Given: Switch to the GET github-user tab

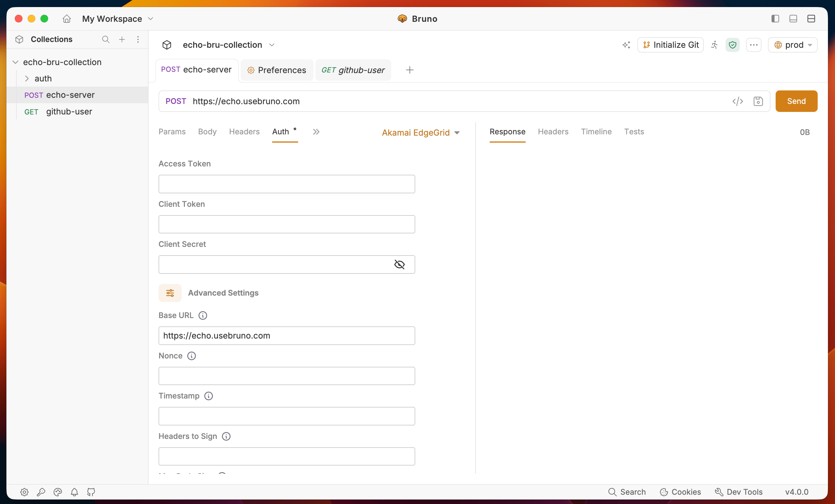Looking at the screenshot, I should 353,70.
